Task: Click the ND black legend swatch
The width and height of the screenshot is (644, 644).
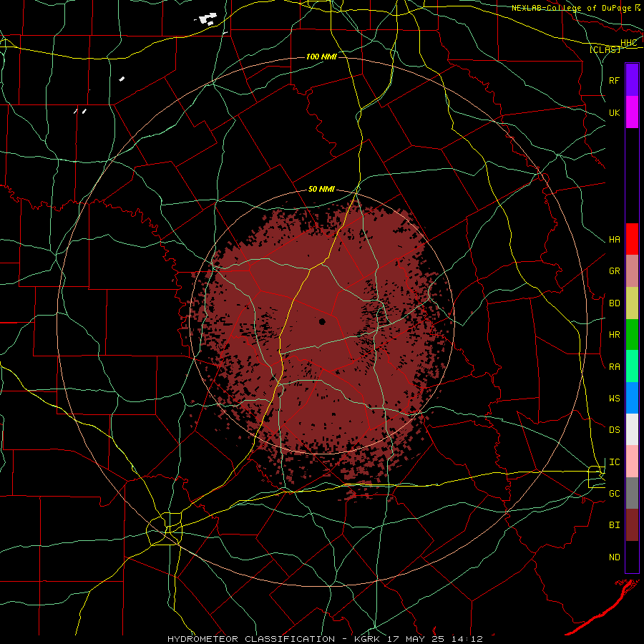Action: tap(632, 557)
